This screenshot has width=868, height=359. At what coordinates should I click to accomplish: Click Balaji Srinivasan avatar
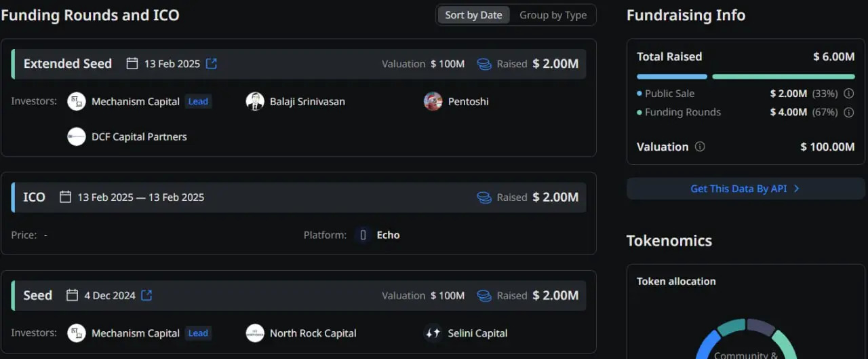pyautogui.click(x=255, y=102)
